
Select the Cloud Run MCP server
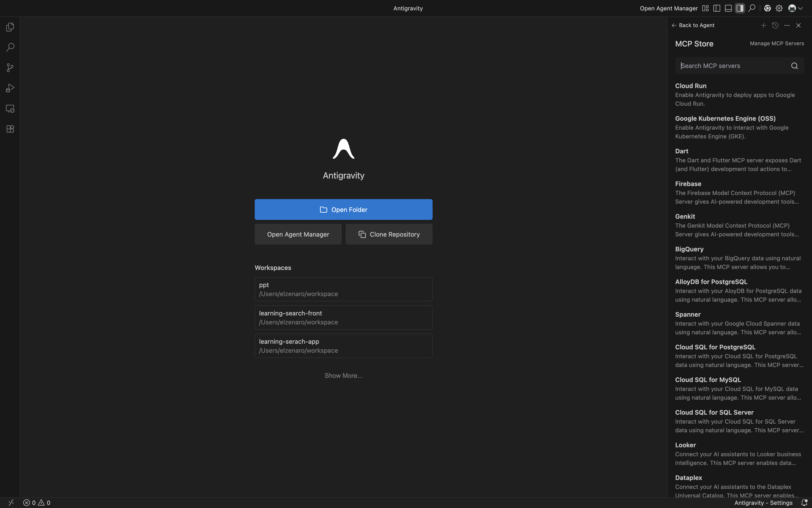coord(739,94)
